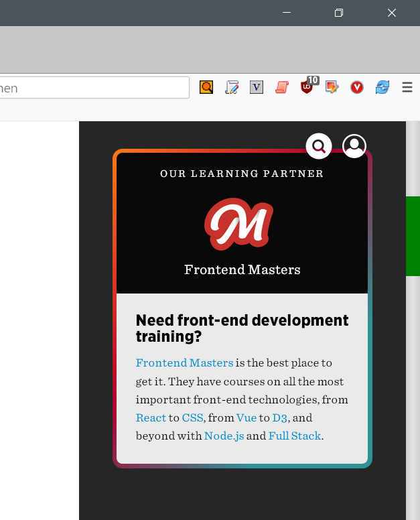Open the notepad-with-pencil extension
This screenshot has width=420, height=520.
[231, 87]
